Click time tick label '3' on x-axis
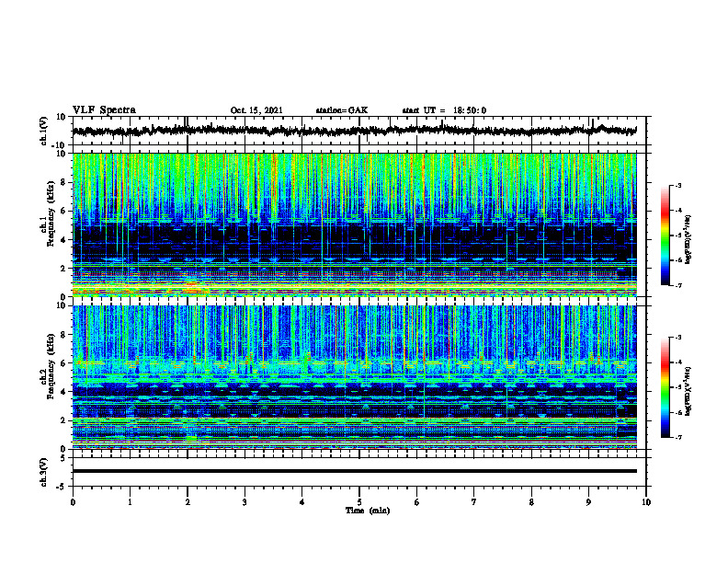The height and width of the screenshot is (563, 728). pyautogui.click(x=245, y=502)
